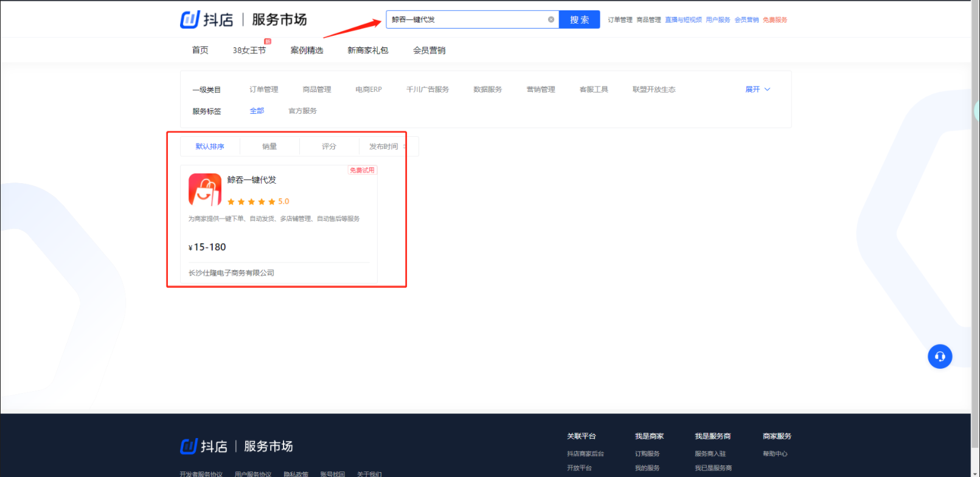Open 关于我们 footer link
The width and height of the screenshot is (980, 477).
(369, 473)
